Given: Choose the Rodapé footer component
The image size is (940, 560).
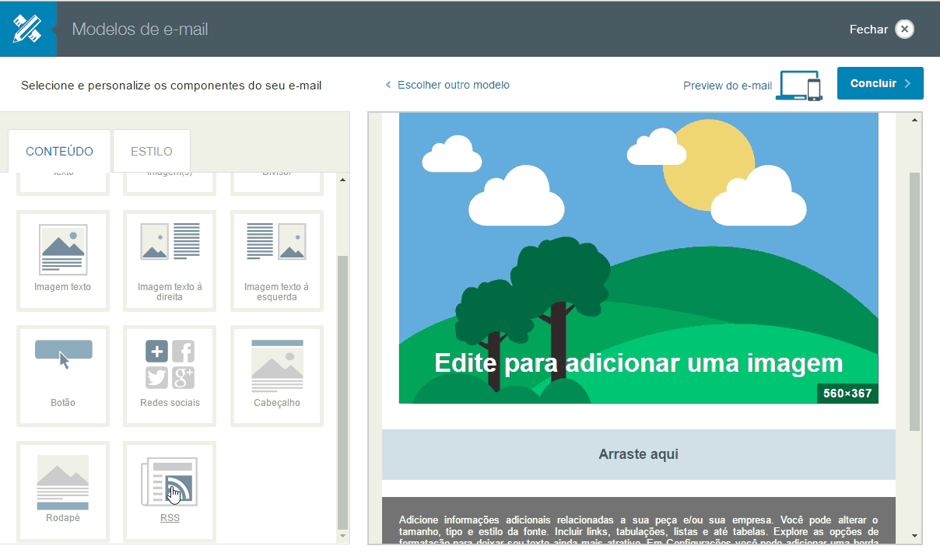Looking at the screenshot, I should click(x=62, y=488).
